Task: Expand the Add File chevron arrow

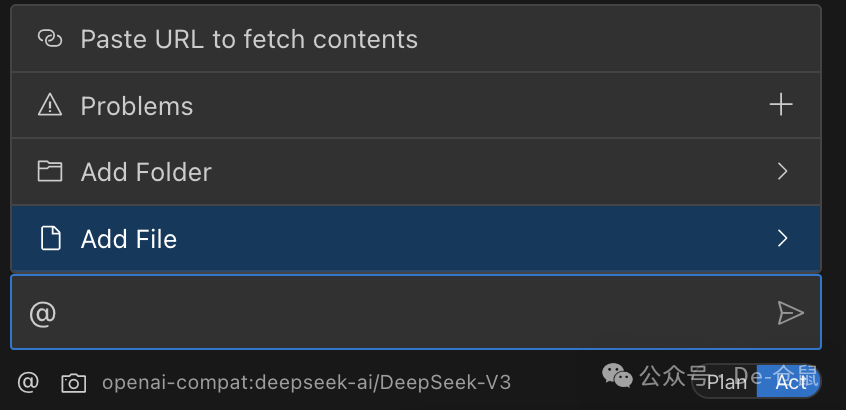Action: point(782,238)
